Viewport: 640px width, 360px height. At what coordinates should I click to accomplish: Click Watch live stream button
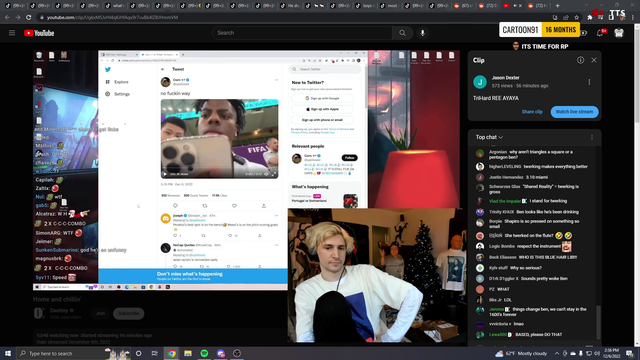pos(574,112)
